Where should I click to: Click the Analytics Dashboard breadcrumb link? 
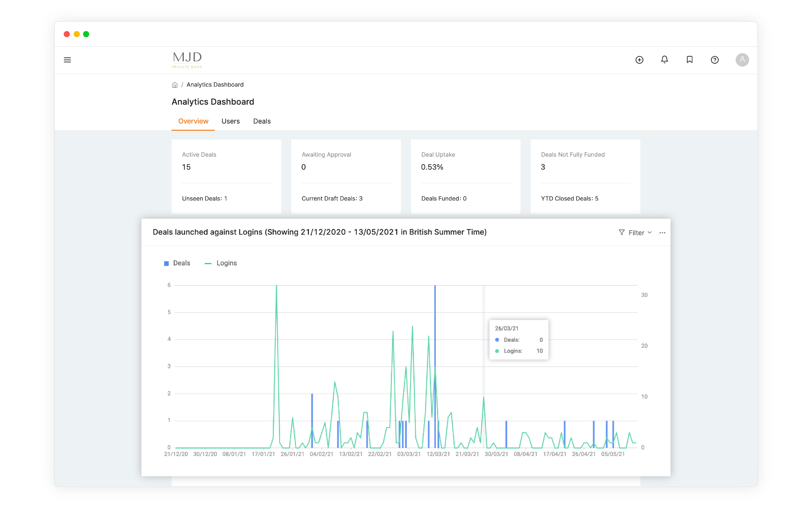pos(215,85)
